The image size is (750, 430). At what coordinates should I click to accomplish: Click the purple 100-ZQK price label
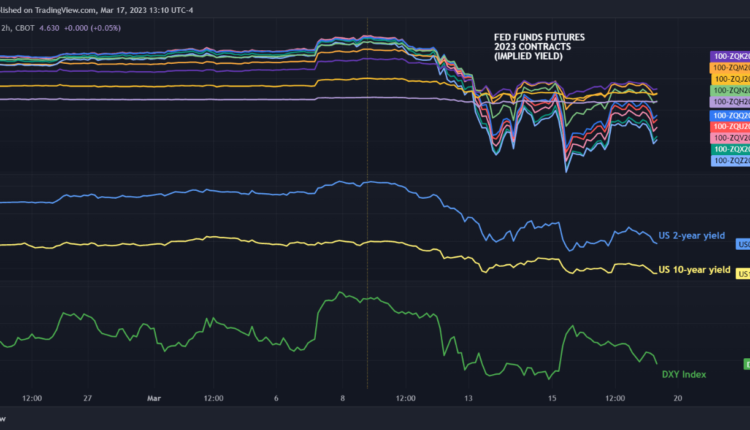point(729,57)
